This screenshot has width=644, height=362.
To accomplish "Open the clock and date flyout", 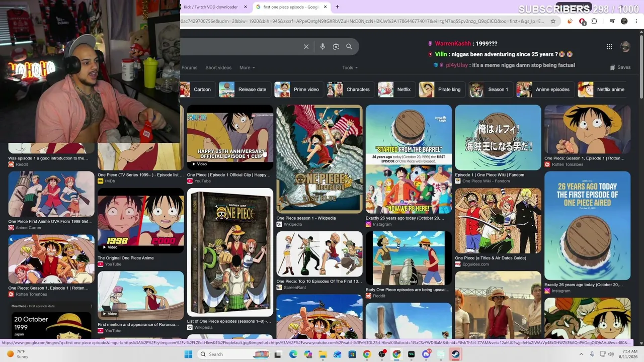I will tap(630, 354).
